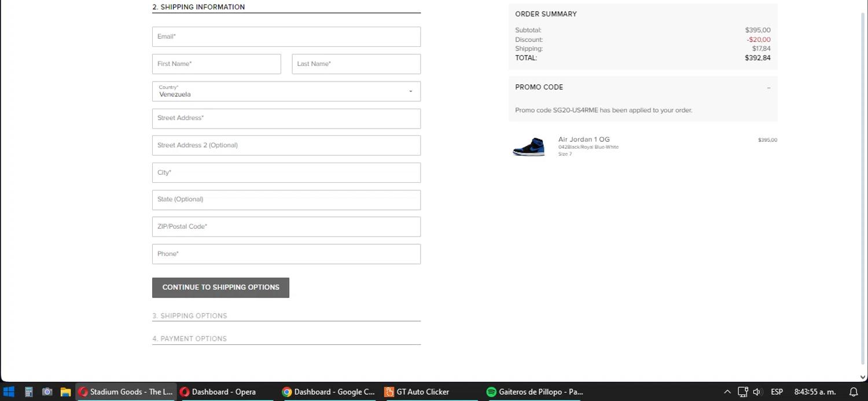This screenshot has width=868, height=401.
Task: Focus the First Name field
Action: tap(216, 64)
